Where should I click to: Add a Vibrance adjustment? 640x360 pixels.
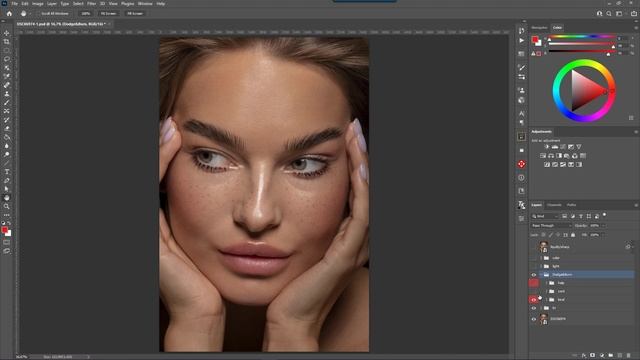579,147
